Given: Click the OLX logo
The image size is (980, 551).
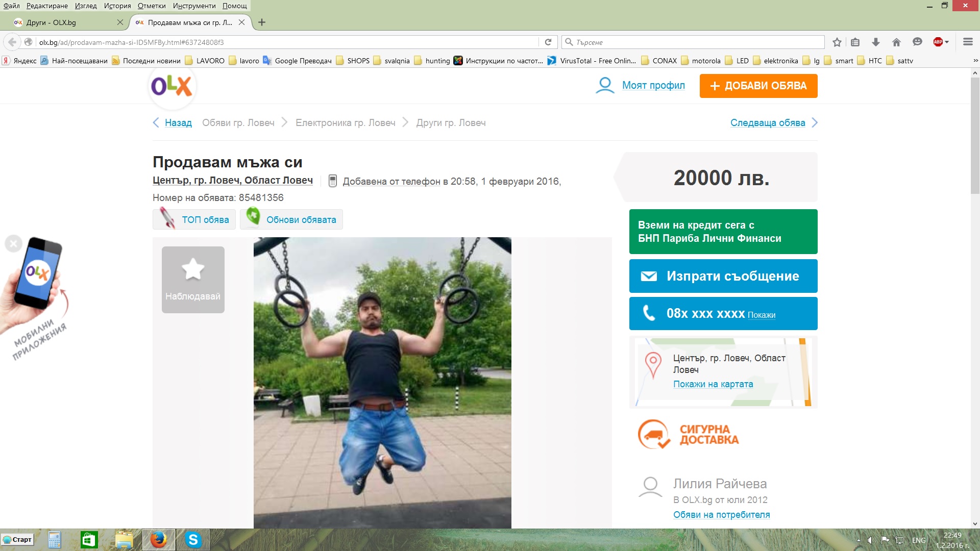Looking at the screenshot, I should point(171,86).
